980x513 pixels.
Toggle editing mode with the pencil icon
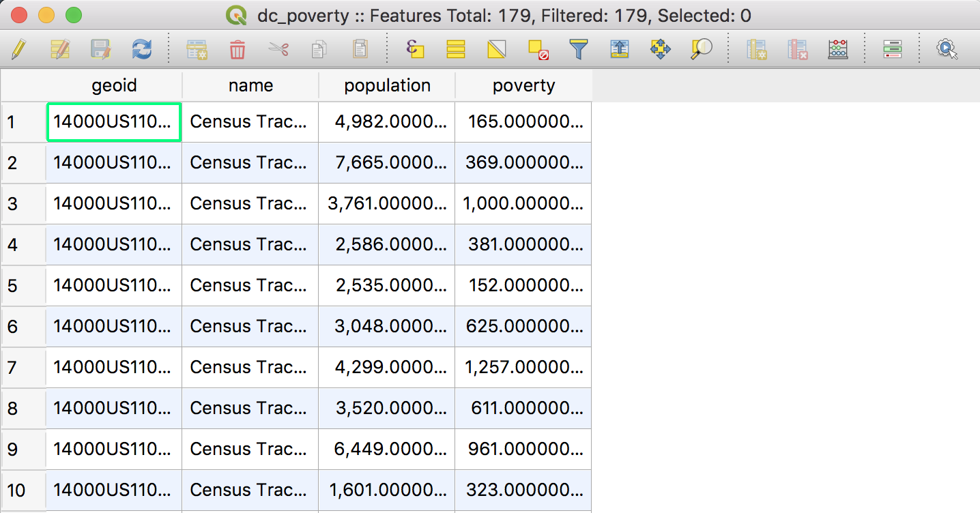tap(18, 49)
